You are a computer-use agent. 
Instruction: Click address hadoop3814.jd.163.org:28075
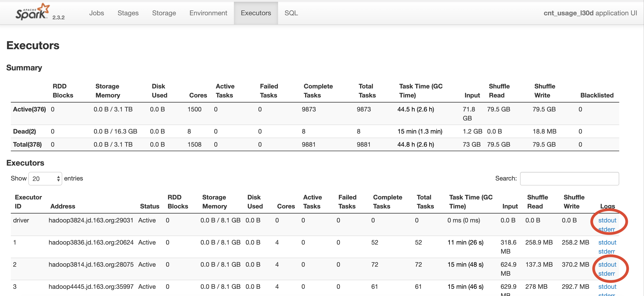pos(91,264)
